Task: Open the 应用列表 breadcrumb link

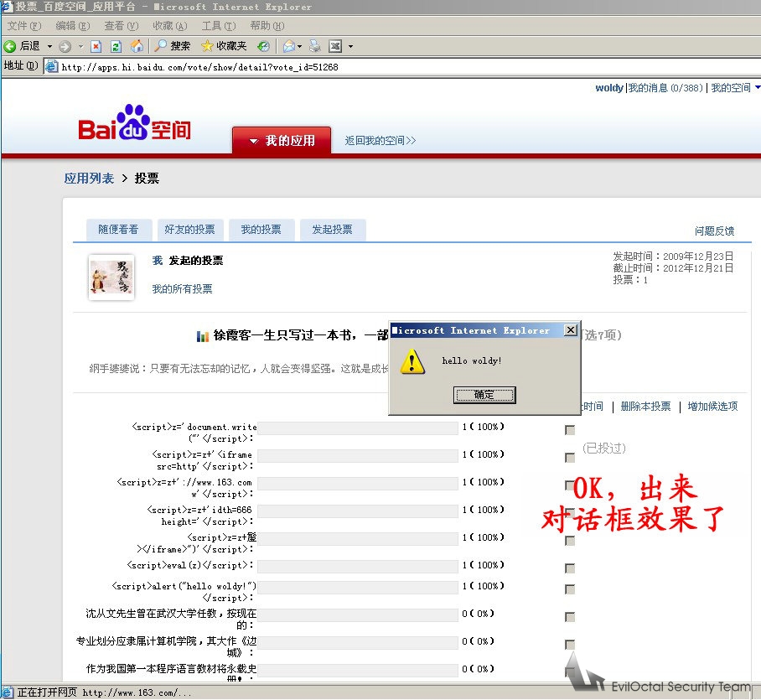Action: (x=89, y=179)
